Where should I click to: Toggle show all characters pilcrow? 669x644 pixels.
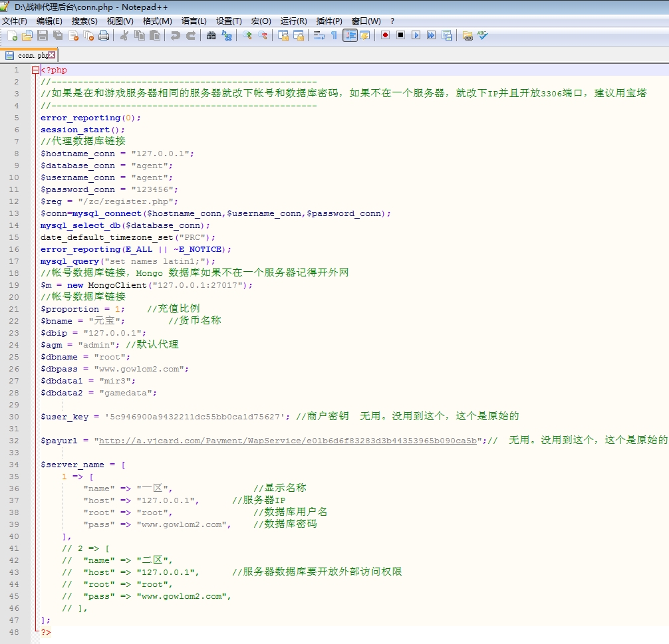click(x=334, y=35)
